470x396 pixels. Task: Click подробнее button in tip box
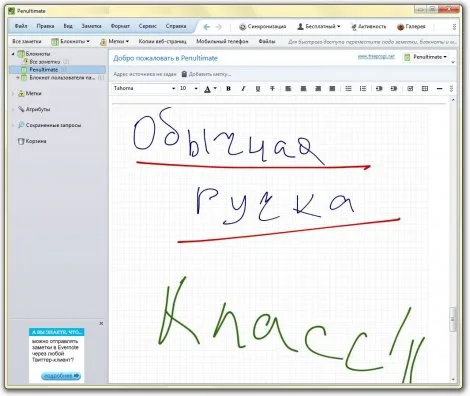coord(61,376)
